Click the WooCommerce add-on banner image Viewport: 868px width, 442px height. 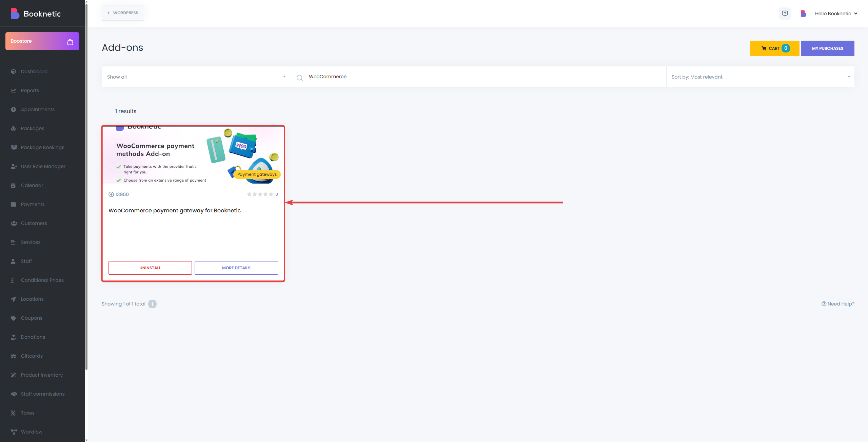(x=193, y=155)
